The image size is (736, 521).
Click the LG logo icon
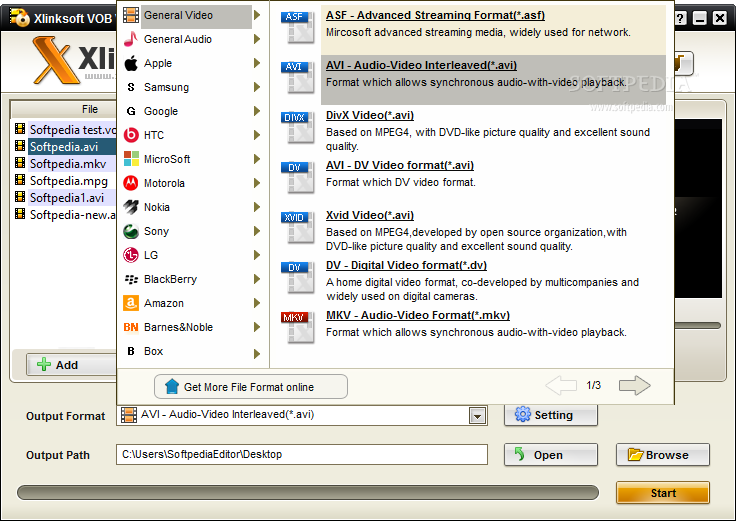(x=131, y=255)
